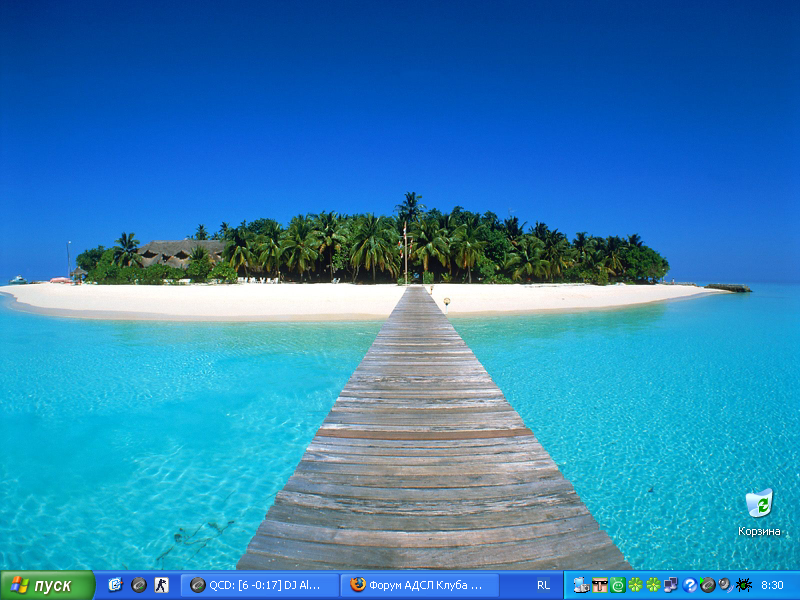This screenshot has width=800, height=600.
Task: Open the speaker volume control in tray
Action: (725, 585)
